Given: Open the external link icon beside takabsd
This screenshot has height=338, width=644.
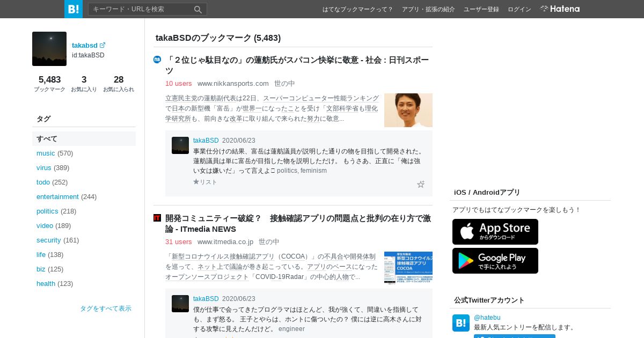Looking at the screenshot, I should (x=103, y=45).
